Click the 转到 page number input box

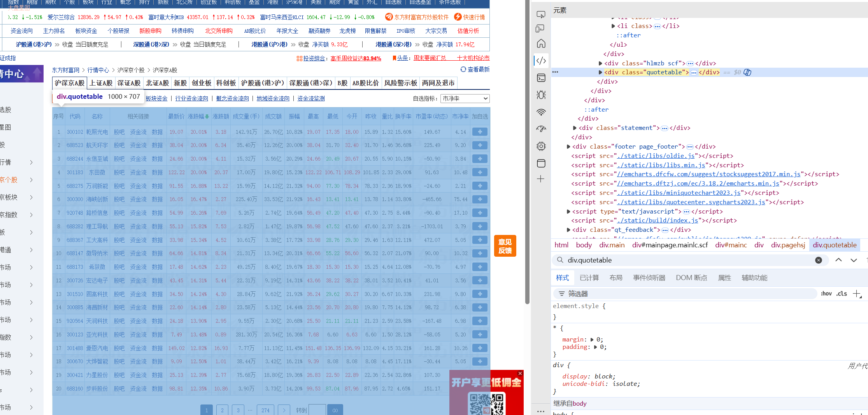(317, 410)
